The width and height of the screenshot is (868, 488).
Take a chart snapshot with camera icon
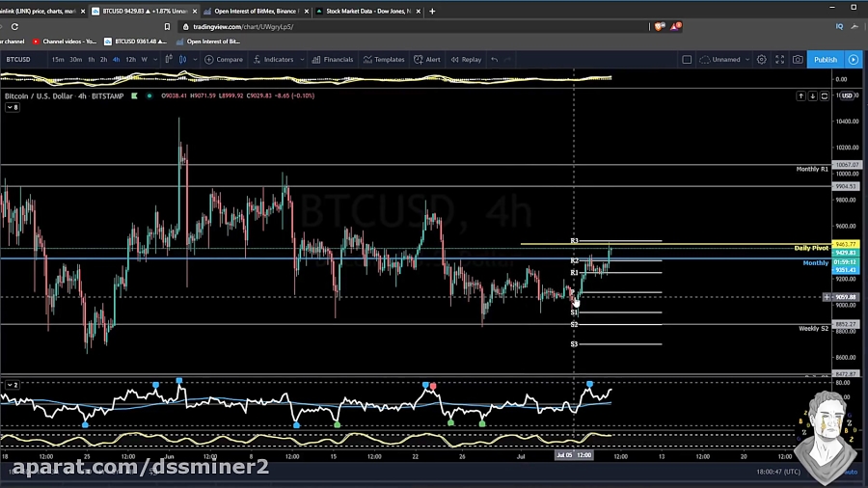pos(798,60)
